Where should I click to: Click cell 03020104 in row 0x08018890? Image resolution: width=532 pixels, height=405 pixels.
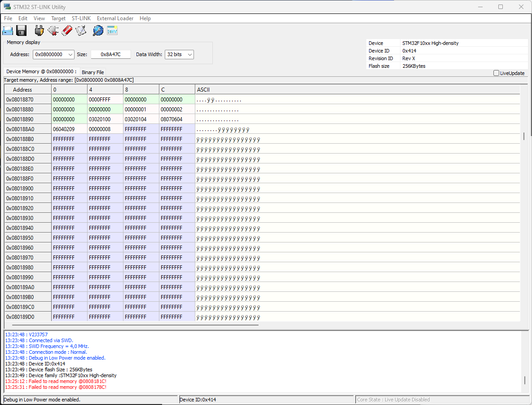point(141,119)
